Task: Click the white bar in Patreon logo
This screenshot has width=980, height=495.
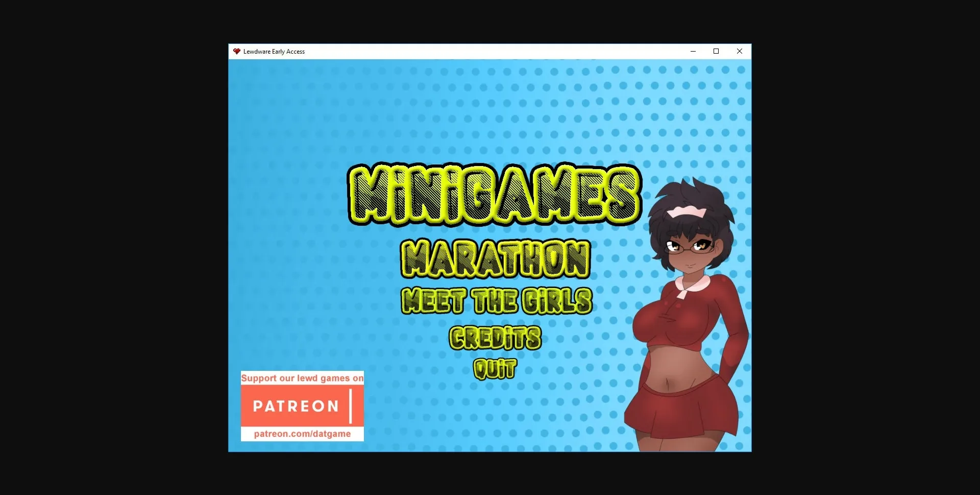Action: click(351, 406)
